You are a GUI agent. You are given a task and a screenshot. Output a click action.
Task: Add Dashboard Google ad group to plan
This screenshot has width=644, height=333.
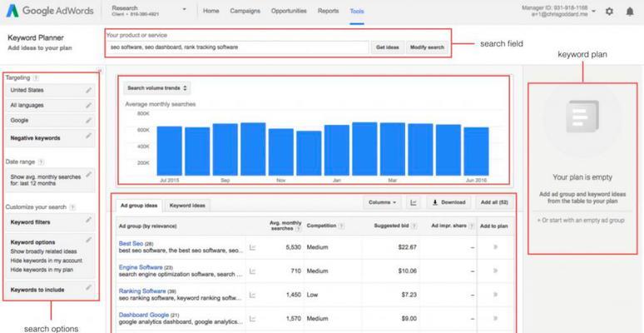click(495, 318)
